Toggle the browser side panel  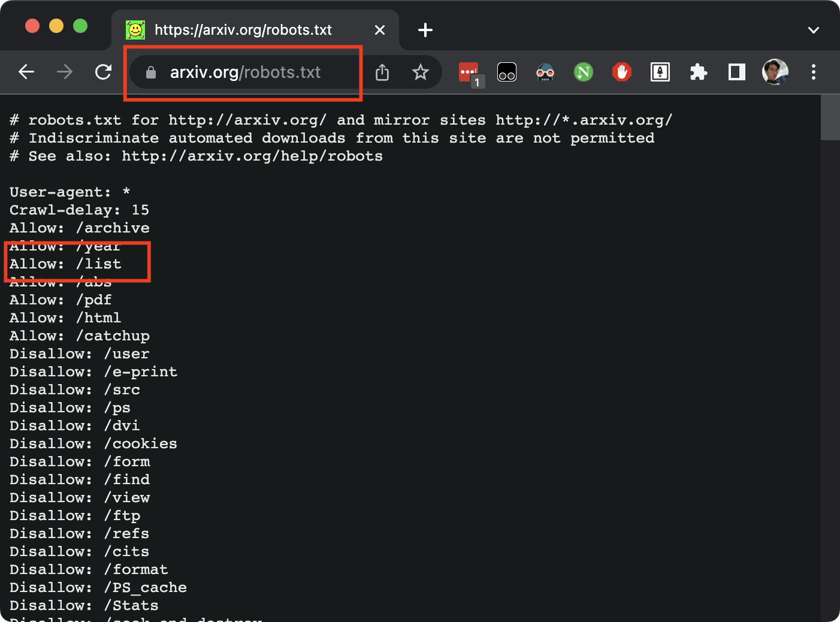click(x=737, y=73)
